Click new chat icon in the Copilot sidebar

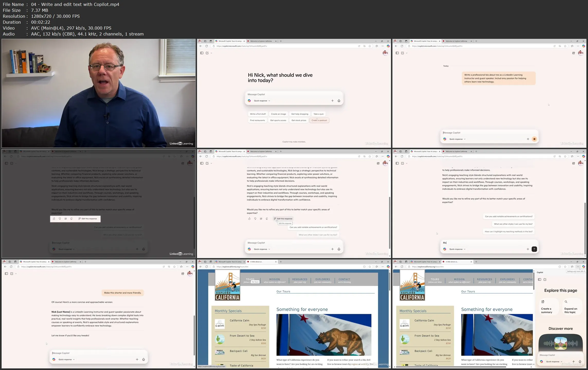[545, 279]
